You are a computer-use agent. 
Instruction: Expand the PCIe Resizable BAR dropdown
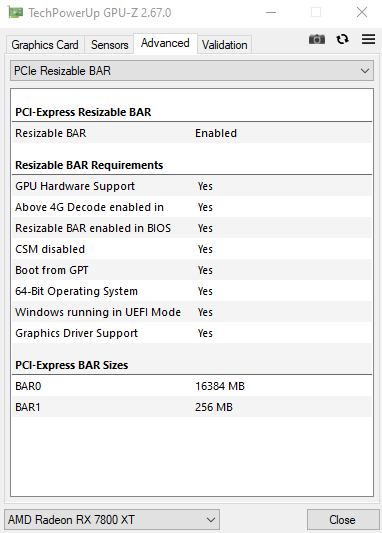[x=192, y=71]
